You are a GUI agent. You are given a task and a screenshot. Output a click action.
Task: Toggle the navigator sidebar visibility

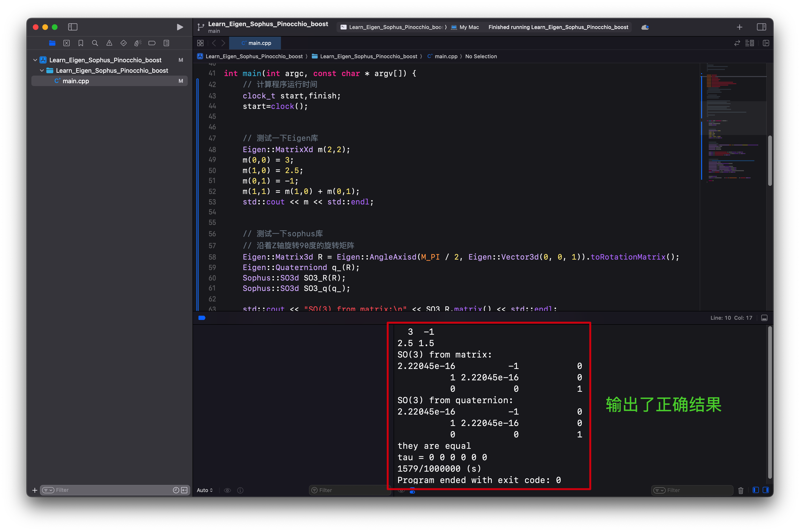[x=72, y=27]
